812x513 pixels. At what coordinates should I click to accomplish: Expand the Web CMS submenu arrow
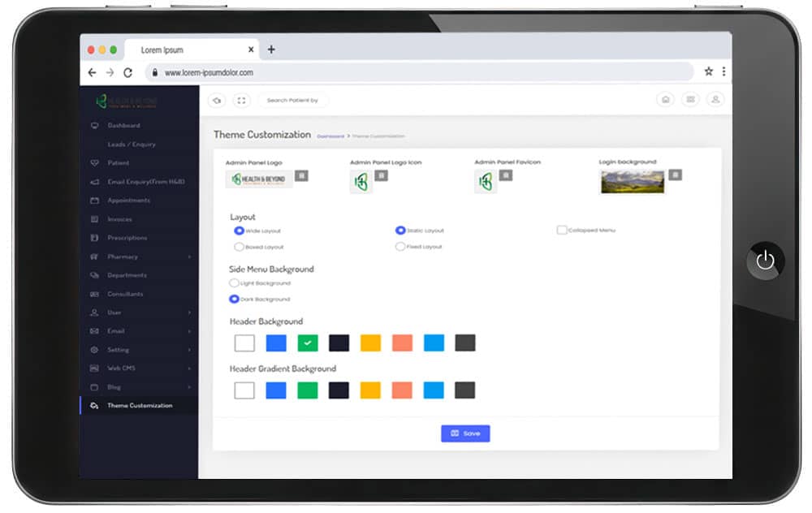point(189,369)
